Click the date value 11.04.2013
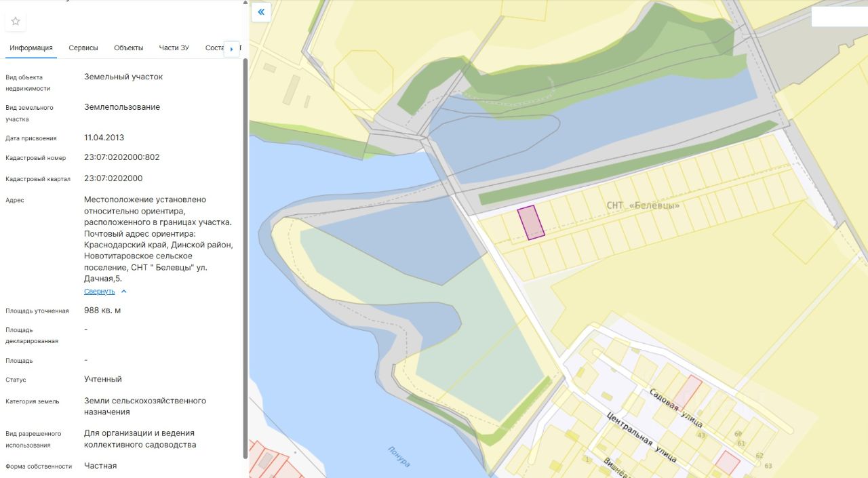 pos(104,138)
